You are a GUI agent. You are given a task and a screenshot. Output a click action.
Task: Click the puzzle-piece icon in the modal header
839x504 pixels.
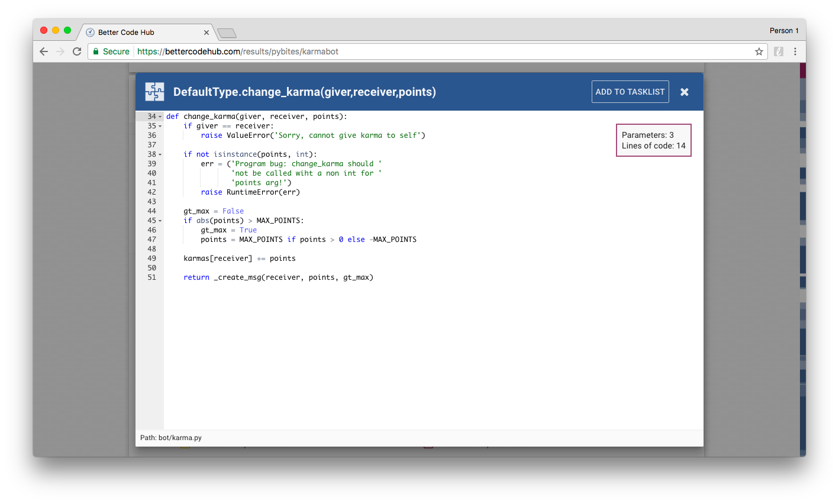154,92
